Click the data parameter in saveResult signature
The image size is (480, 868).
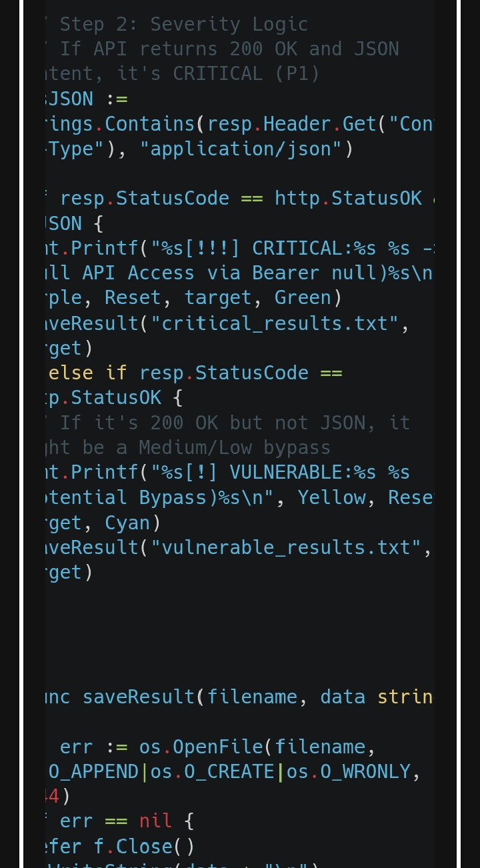[342, 697]
